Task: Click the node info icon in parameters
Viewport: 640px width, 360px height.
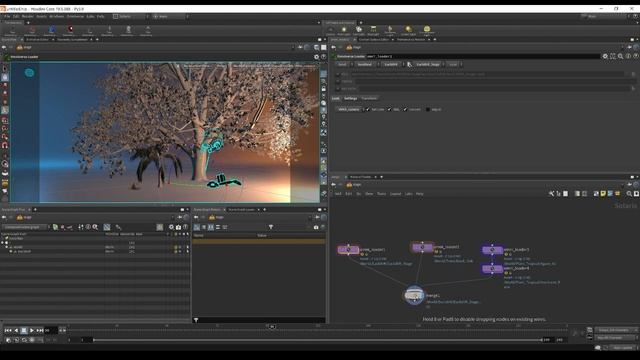Action: (x=628, y=56)
